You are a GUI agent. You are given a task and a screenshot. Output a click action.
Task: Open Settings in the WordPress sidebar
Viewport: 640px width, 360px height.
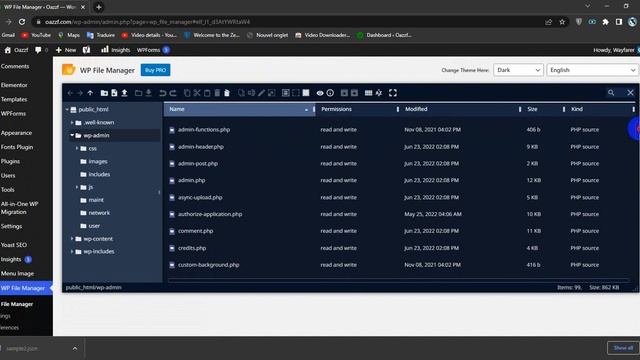pos(11,227)
